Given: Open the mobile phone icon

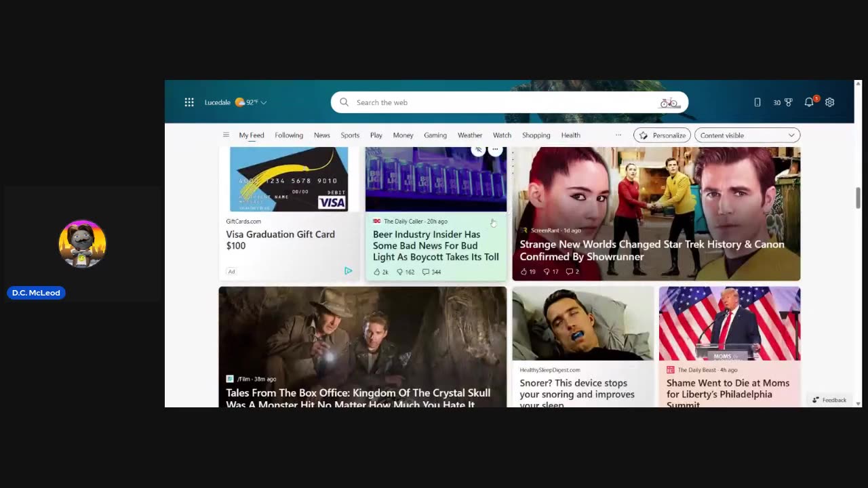Looking at the screenshot, I should [x=757, y=102].
